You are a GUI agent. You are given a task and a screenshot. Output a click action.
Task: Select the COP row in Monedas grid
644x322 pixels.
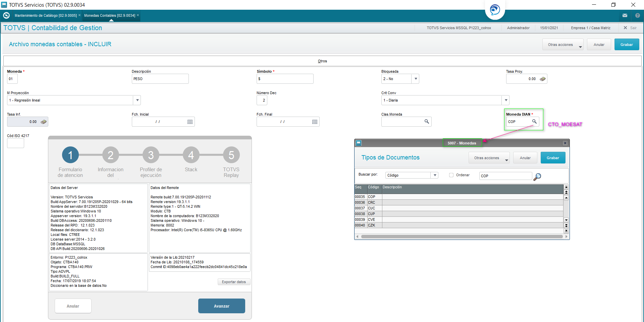point(459,197)
